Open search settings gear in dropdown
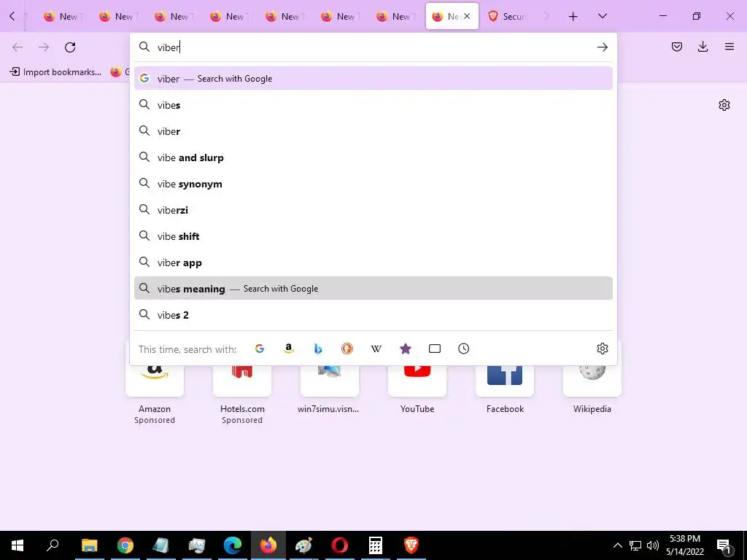 click(x=602, y=349)
